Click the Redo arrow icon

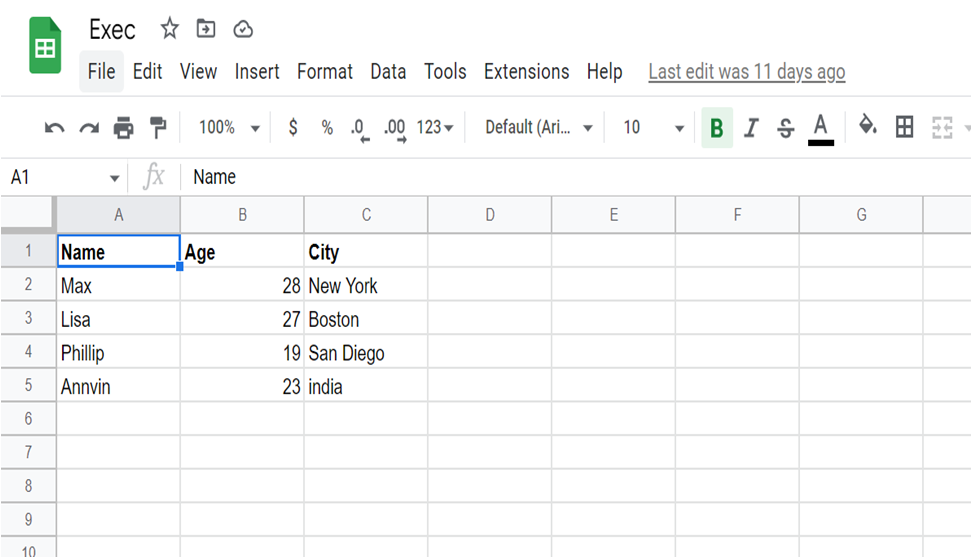pyautogui.click(x=89, y=128)
